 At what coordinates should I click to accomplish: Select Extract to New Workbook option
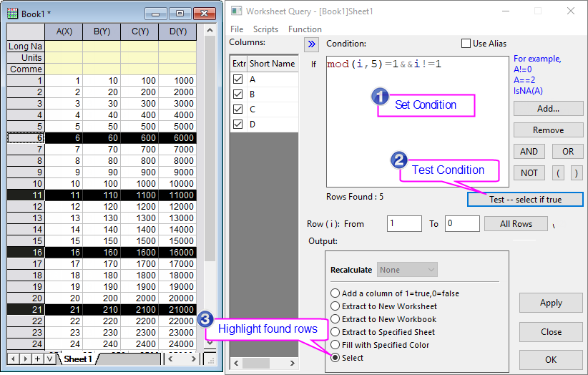pyautogui.click(x=335, y=319)
